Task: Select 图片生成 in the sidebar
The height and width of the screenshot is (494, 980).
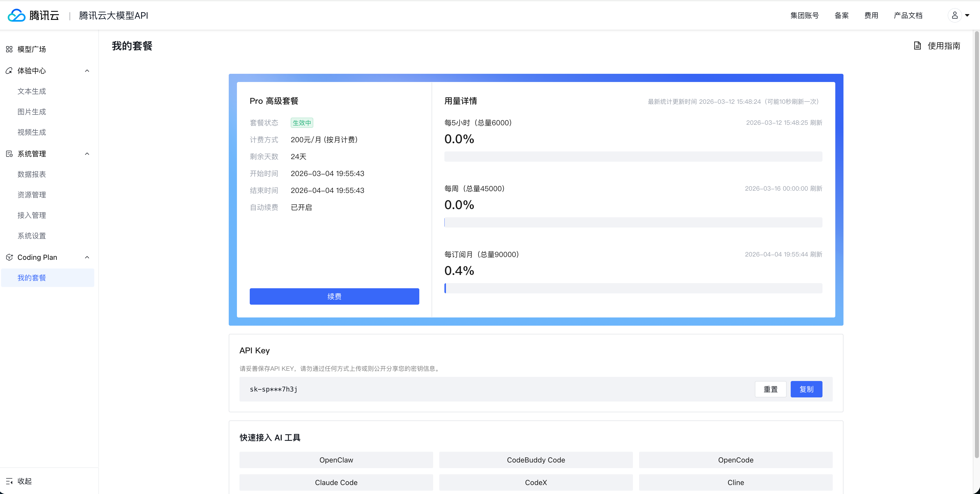Action: (32, 112)
